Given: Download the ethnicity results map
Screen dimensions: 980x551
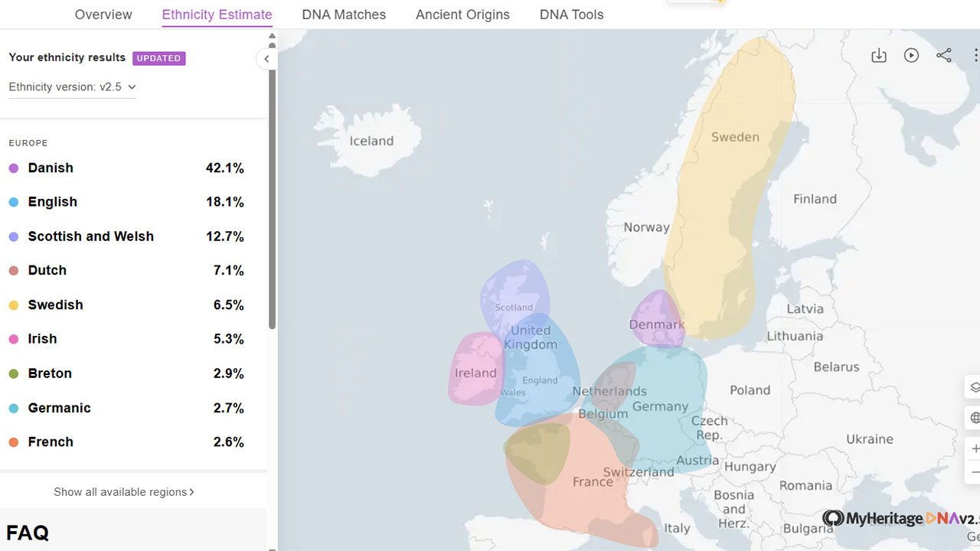Looking at the screenshot, I should click(x=878, y=55).
